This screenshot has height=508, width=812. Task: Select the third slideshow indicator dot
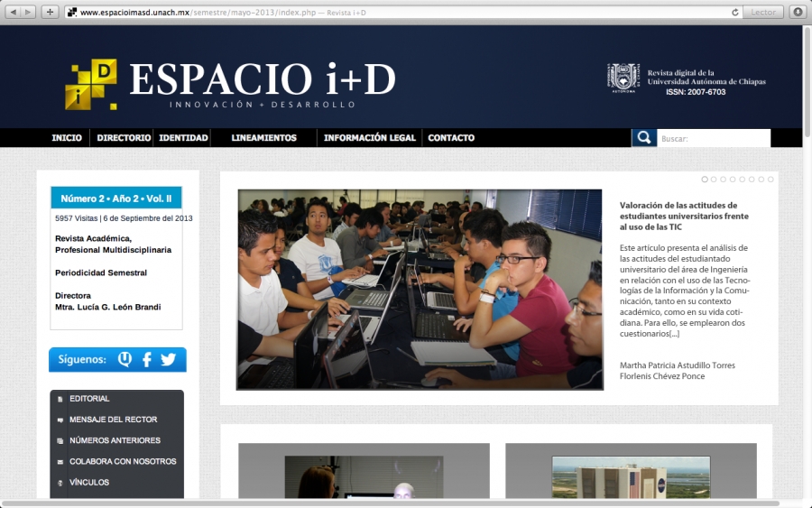[x=723, y=180]
